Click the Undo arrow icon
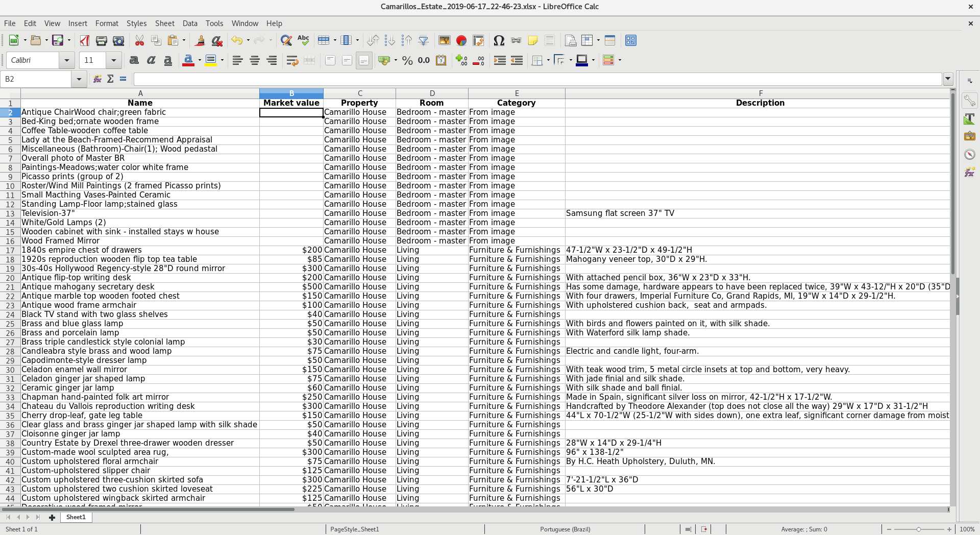The height and width of the screenshot is (535, 980). coord(237,40)
